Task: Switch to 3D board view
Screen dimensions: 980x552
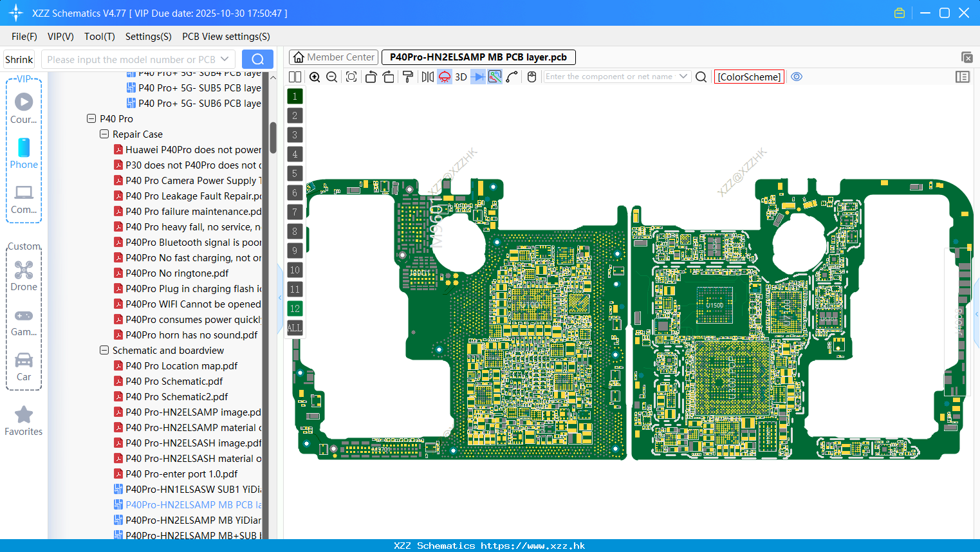Action: (461, 77)
